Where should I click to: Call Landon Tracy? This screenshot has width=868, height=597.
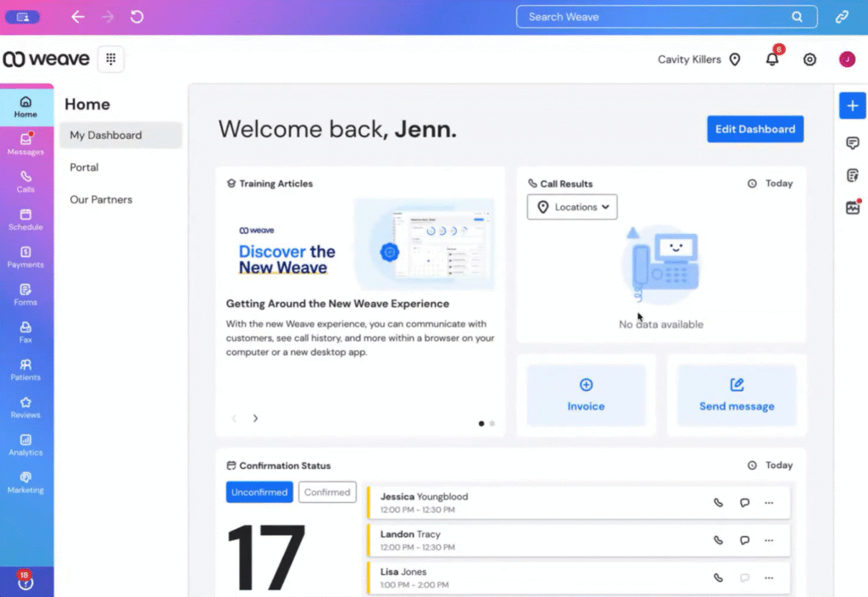point(718,540)
